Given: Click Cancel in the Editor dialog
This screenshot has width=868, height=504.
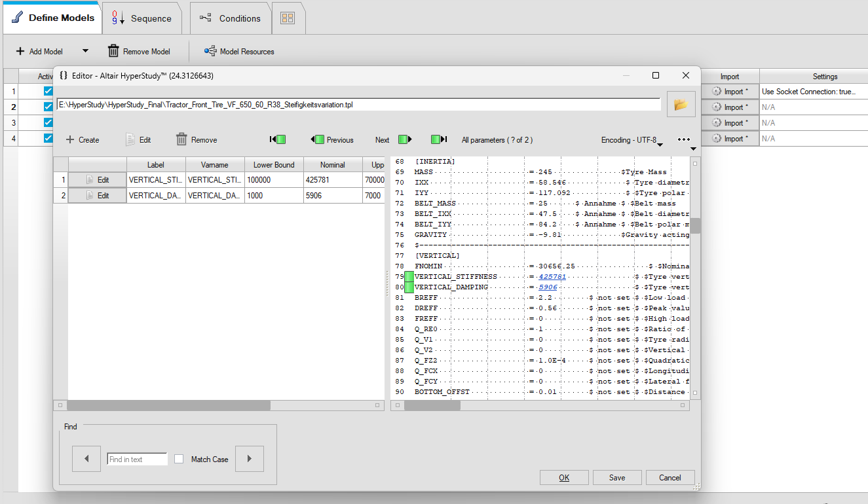Looking at the screenshot, I should click(x=670, y=478).
